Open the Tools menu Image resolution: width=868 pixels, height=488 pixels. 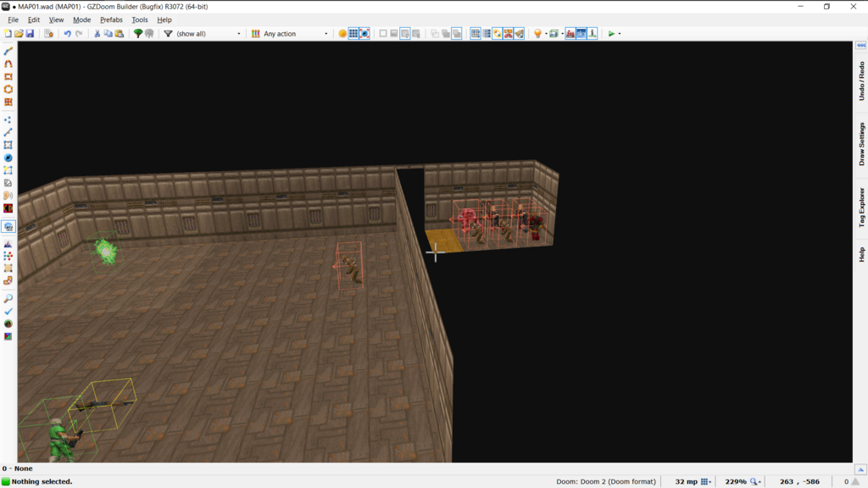click(x=140, y=19)
